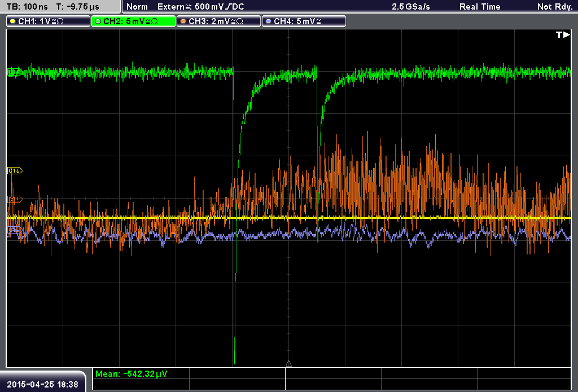Click the orange C3 ground level marker
Image resolution: width=578 pixels, height=392 pixels.
pyautogui.click(x=15, y=199)
